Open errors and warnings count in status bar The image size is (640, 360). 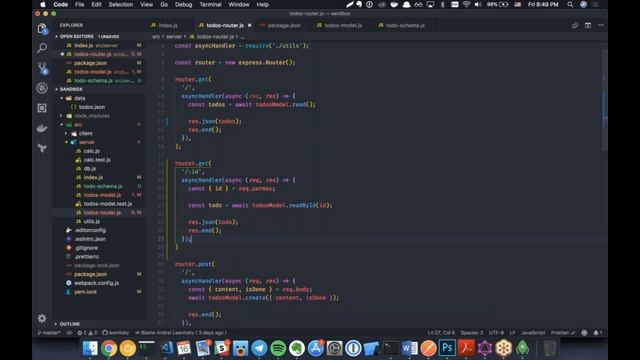click(x=87, y=333)
